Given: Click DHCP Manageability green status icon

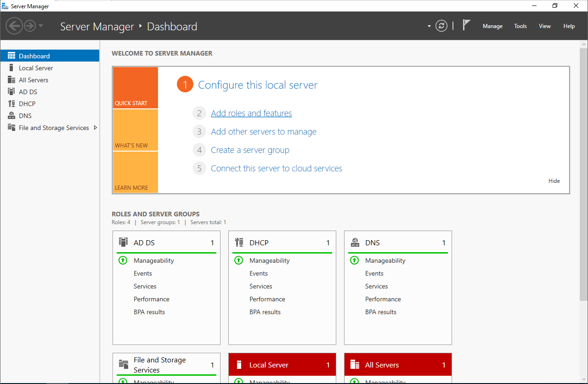Looking at the screenshot, I should [238, 260].
